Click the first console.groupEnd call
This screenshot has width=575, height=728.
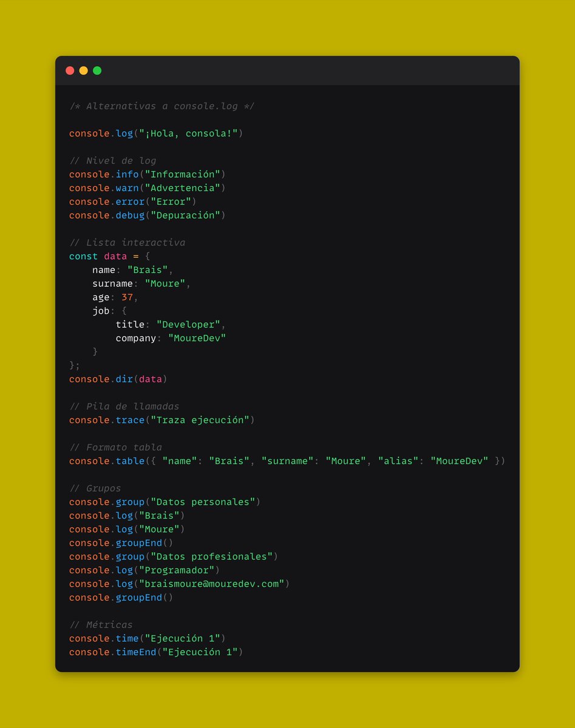[x=140, y=543]
